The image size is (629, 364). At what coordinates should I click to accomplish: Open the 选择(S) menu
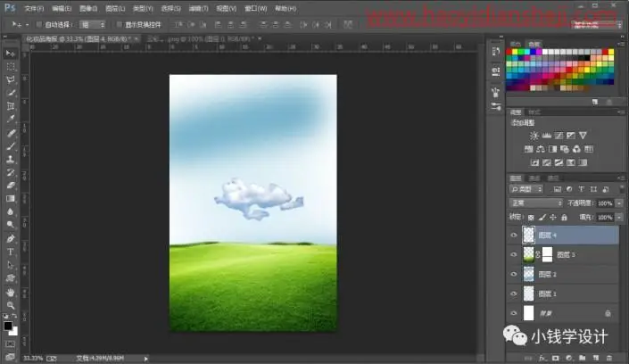click(170, 8)
